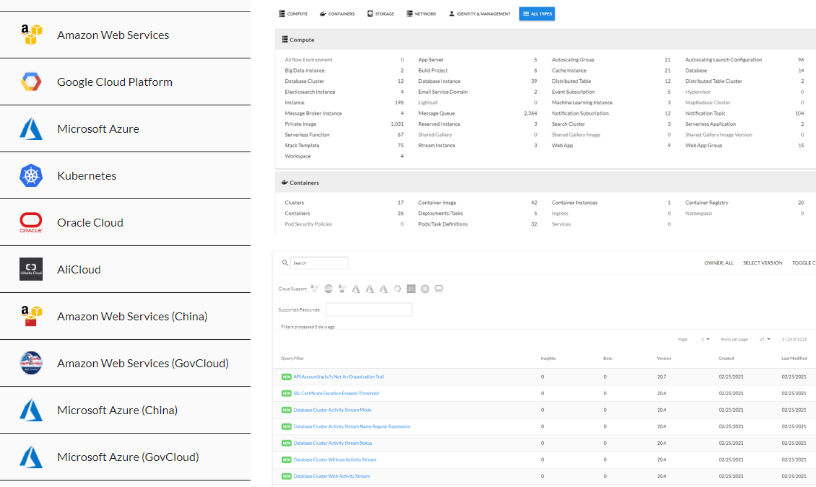816x487 pixels.
Task: Click the 'Autoscaling Launch Configuration' resource type
Action: 723,60
